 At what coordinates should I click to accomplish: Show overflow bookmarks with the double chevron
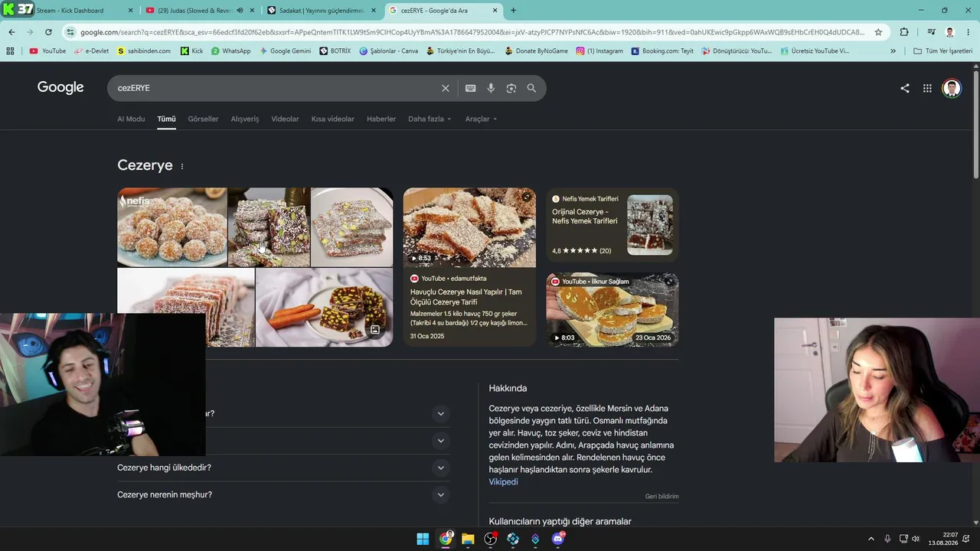coord(893,51)
